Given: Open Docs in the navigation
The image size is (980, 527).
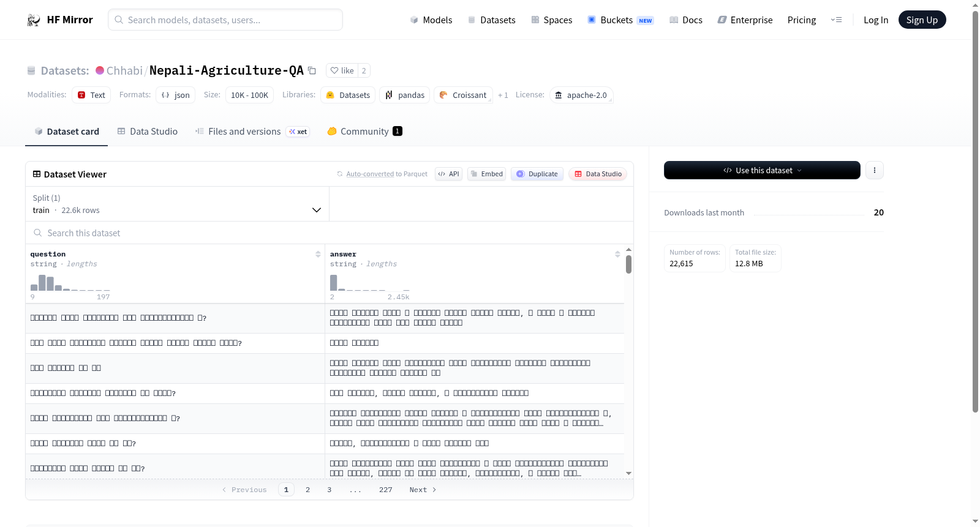Looking at the screenshot, I should (x=686, y=20).
